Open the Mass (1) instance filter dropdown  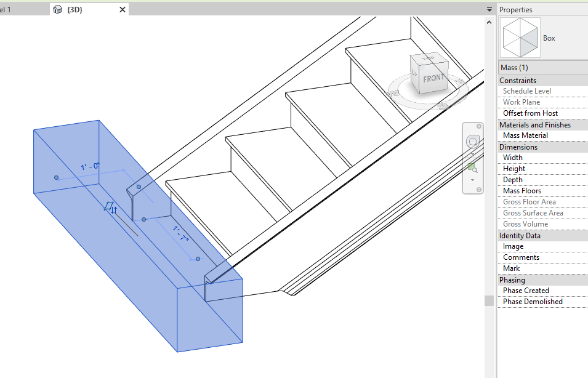[x=543, y=68]
